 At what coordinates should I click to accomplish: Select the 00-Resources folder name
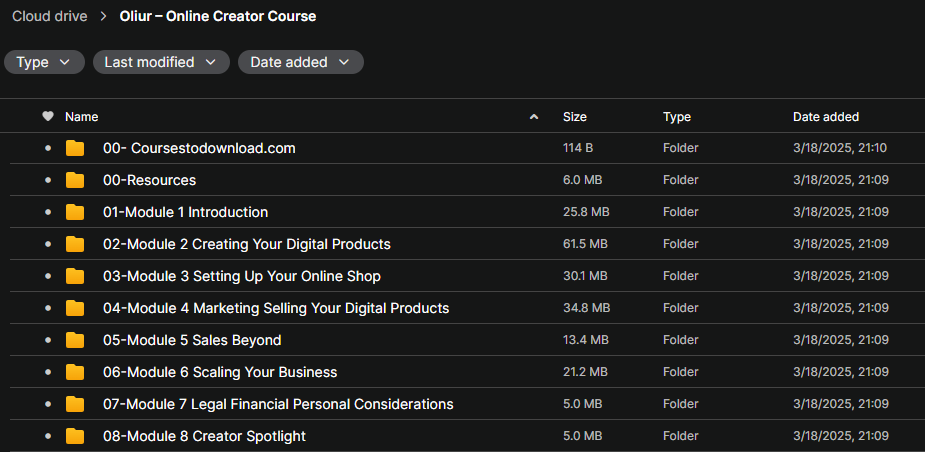150,180
